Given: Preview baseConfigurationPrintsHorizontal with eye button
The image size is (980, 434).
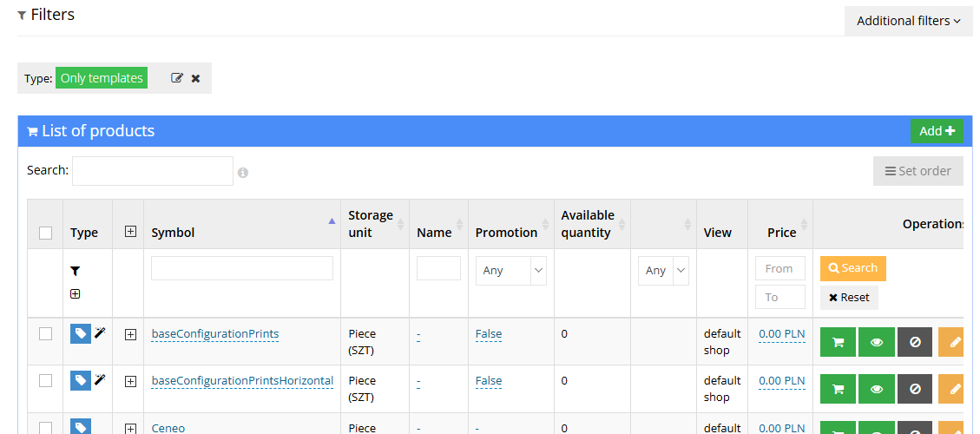Looking at the screenshot, I should (877, 389).
